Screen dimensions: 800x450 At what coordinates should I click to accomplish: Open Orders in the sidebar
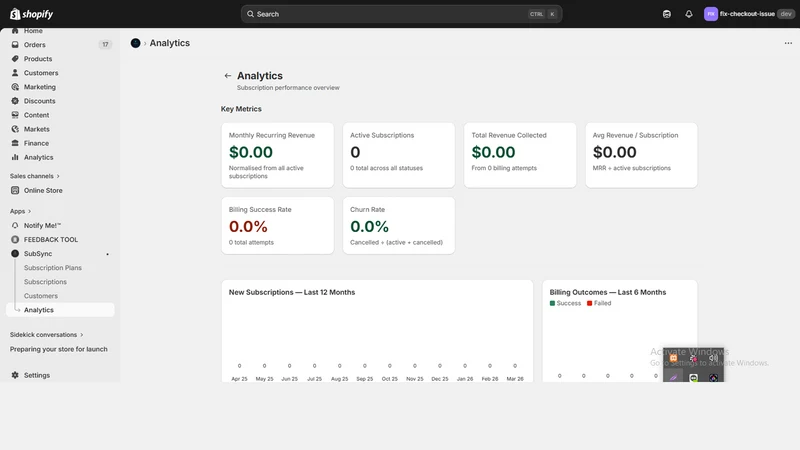(35, 44)
